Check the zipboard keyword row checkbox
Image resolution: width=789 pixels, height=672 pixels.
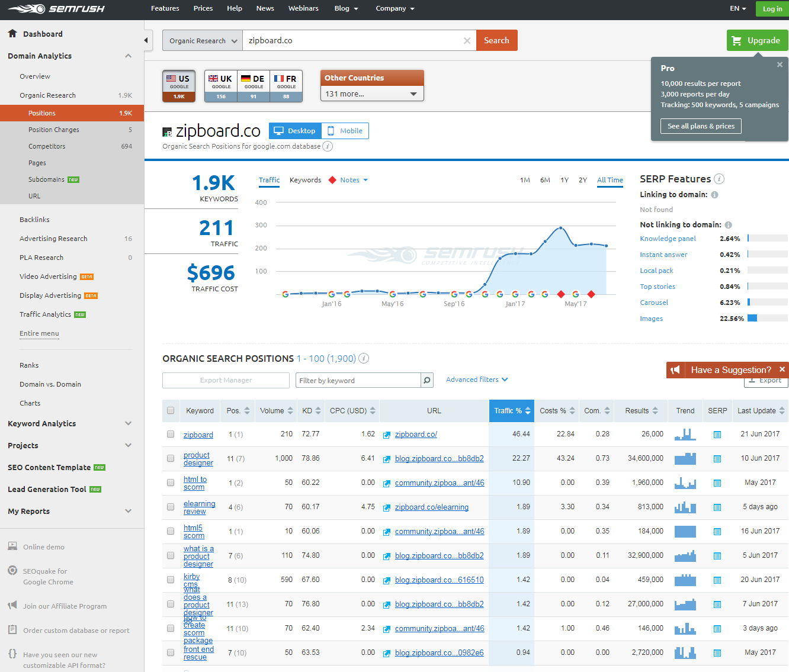click(171, 434)
